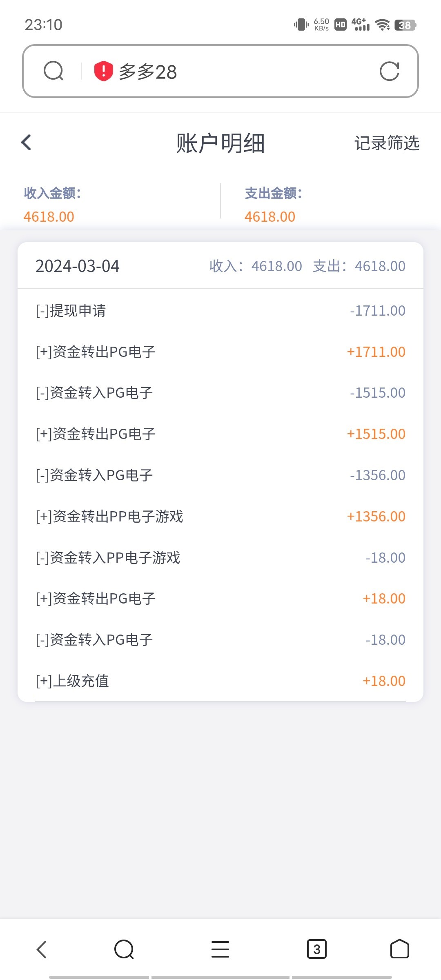Open the 上级充值 recharge entry
Viewport: 441px width, 980px height.
pyautogui.click(x=220, y=681)
